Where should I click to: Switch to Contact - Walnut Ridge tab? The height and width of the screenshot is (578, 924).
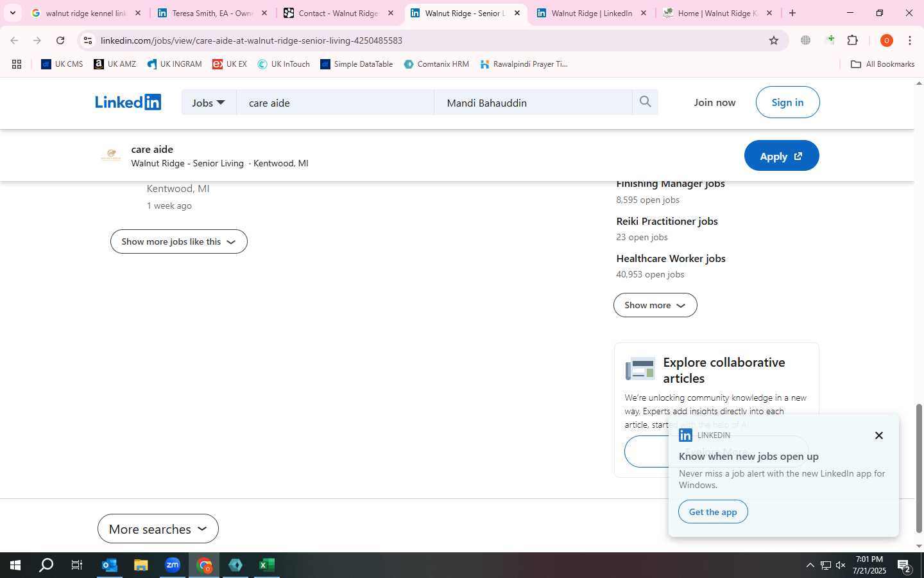click(x=339, y=13)
